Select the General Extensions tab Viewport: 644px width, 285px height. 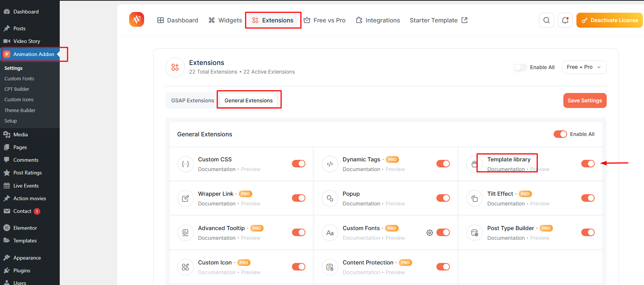[249, 100]
